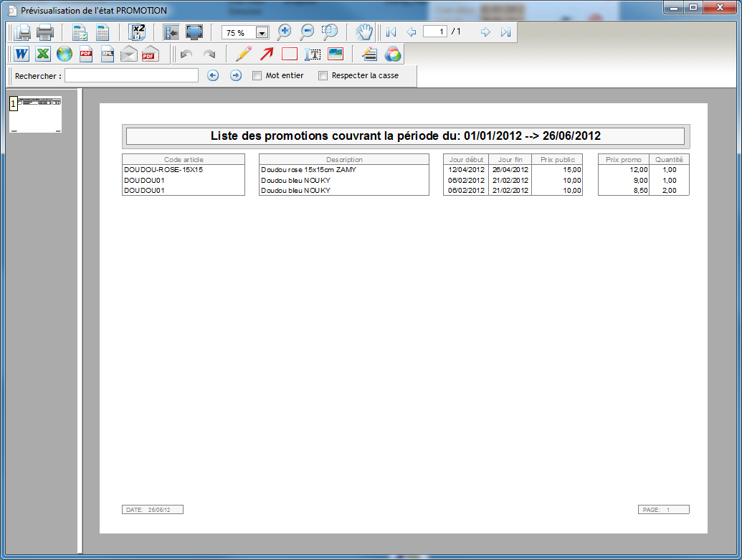This screenshot has width=742, height=560.
Task: Click the Rechercher search input field
Action: [x=131, y=75]
